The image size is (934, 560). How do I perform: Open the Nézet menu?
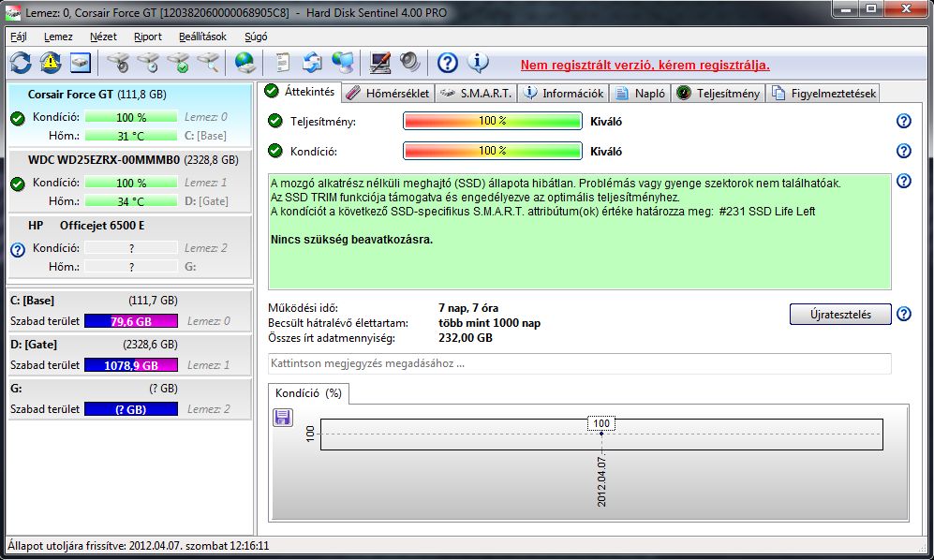pos(103,37)
